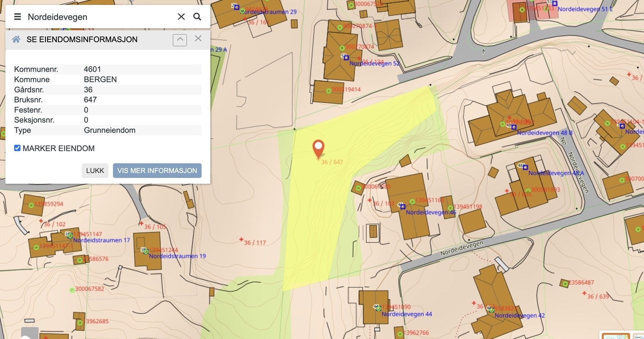Open the hamburger menu in the search bar

pyautogui.click(x=17, y=16)
